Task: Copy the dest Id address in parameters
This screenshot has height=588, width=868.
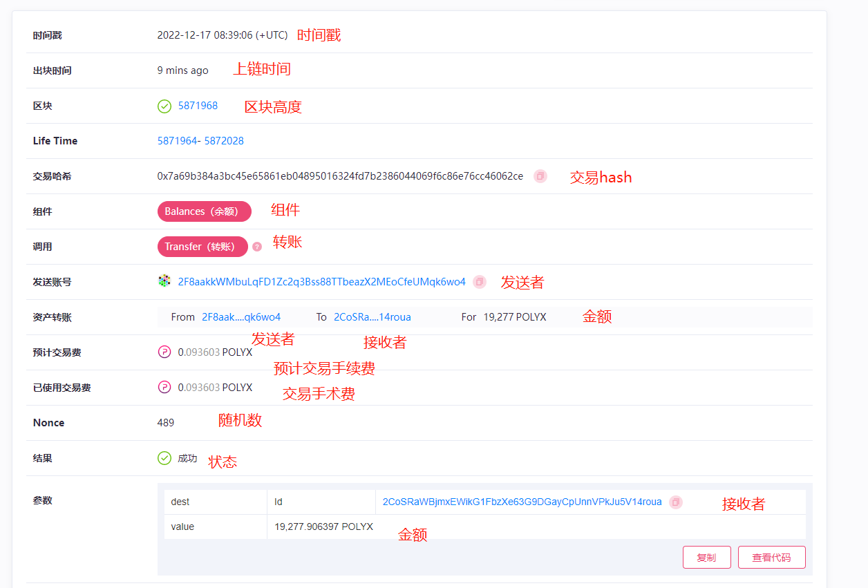Action: pos(675,502)
